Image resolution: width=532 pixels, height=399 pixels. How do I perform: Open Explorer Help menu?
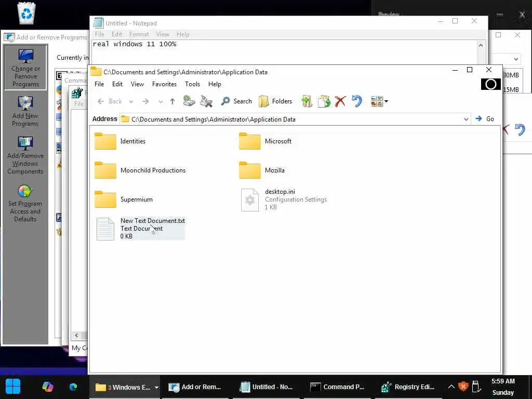215,84
